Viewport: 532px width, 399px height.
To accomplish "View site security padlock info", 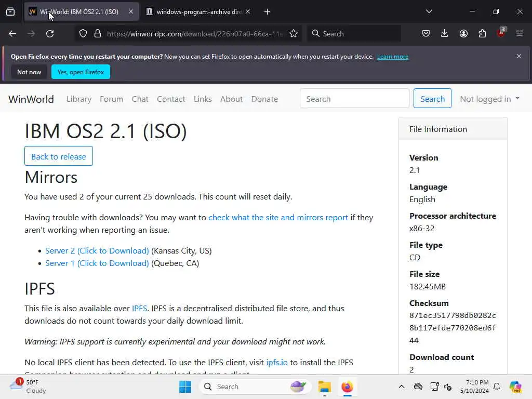I will (98, 34).
